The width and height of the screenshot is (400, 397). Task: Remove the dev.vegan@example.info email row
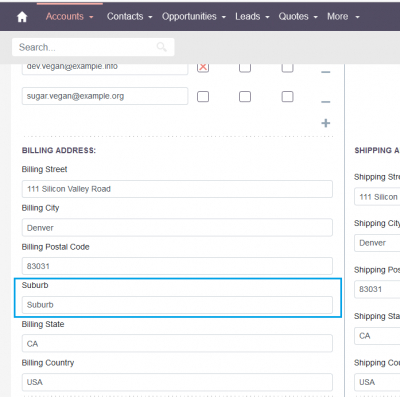[325, 71]
